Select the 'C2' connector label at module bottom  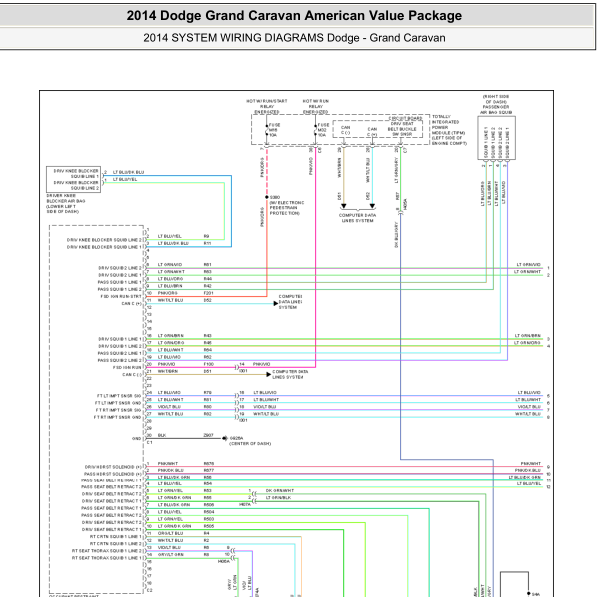pyautogui.click(x=149, y=590)
